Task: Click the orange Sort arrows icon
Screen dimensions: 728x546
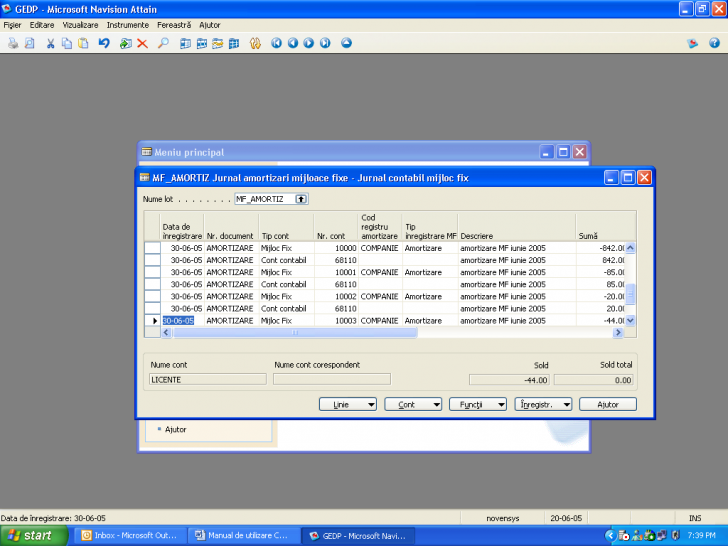Action: (255, 43)
